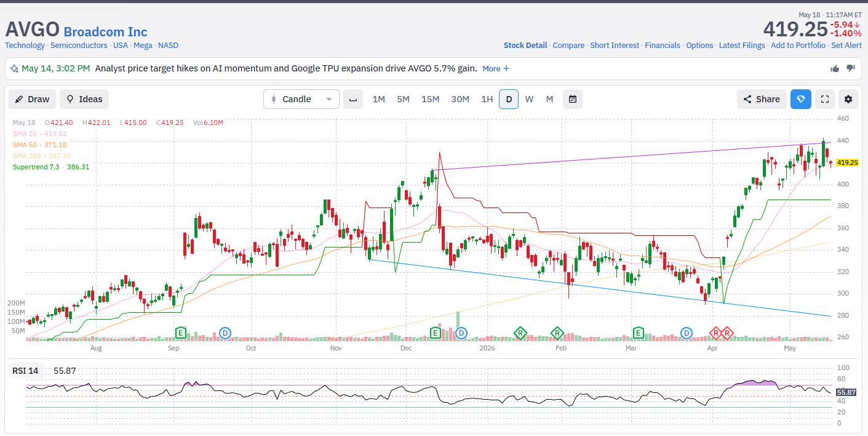868x436 pixels.
Task: Click the Broadcom Inc company name
Action: pos(106,32)
